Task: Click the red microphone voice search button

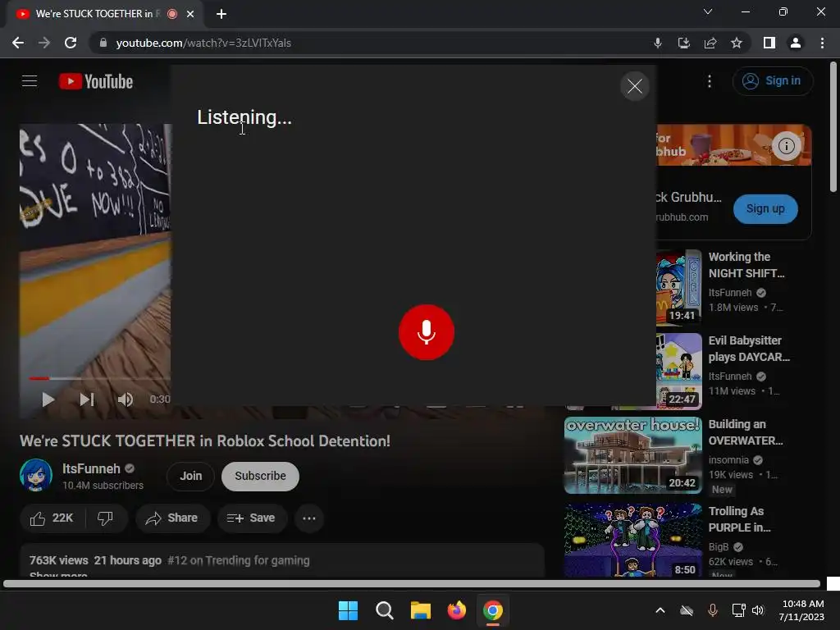Action: click(x=427, y=332)
